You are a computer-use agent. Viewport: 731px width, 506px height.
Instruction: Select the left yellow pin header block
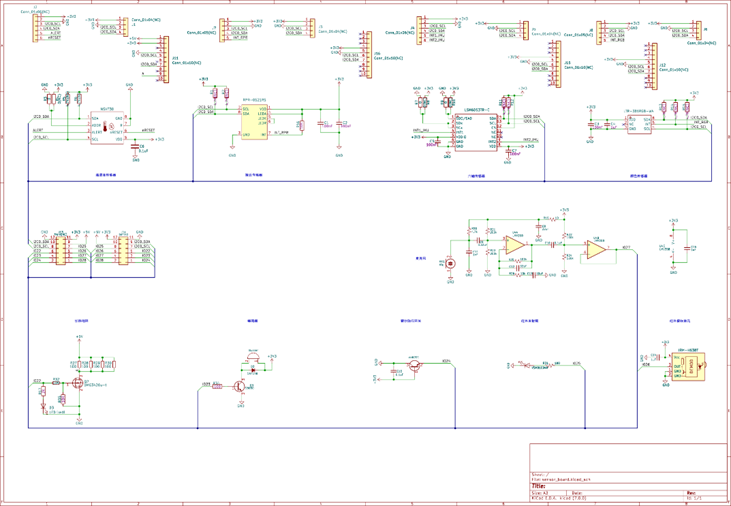tap(61, 250)
